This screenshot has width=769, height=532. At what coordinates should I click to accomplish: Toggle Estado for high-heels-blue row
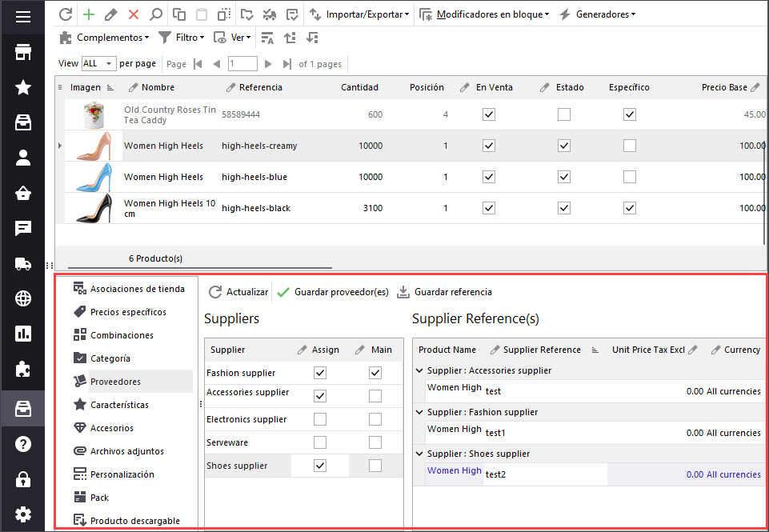coord(564,177)
